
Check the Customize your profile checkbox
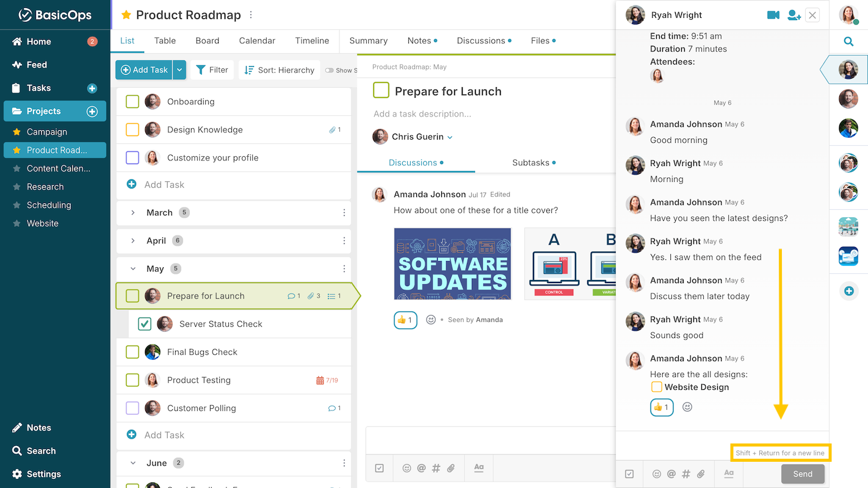click(x=132, y=158)
